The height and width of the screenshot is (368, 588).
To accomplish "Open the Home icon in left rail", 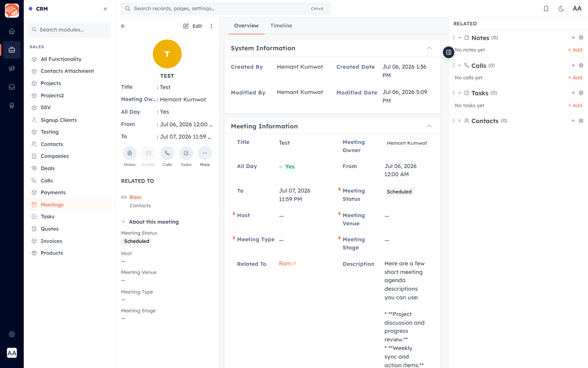I will [12, 31].
